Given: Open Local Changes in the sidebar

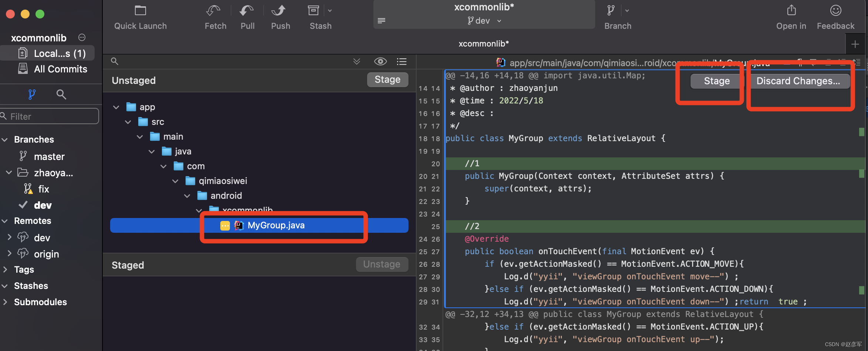Looking at the screenshot, I should (x=48, y=53).
